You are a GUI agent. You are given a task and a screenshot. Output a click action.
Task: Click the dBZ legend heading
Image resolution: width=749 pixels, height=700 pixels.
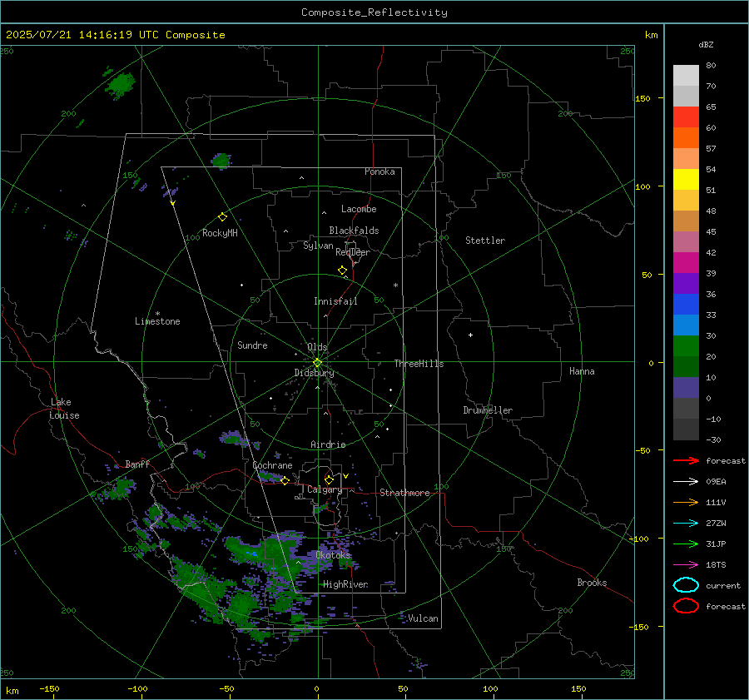[706, 45]
